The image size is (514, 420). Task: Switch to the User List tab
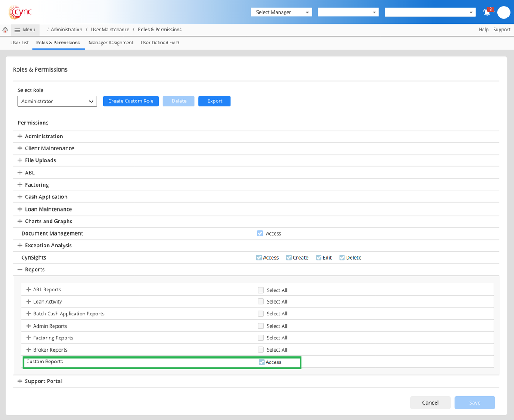pos(20,43)
